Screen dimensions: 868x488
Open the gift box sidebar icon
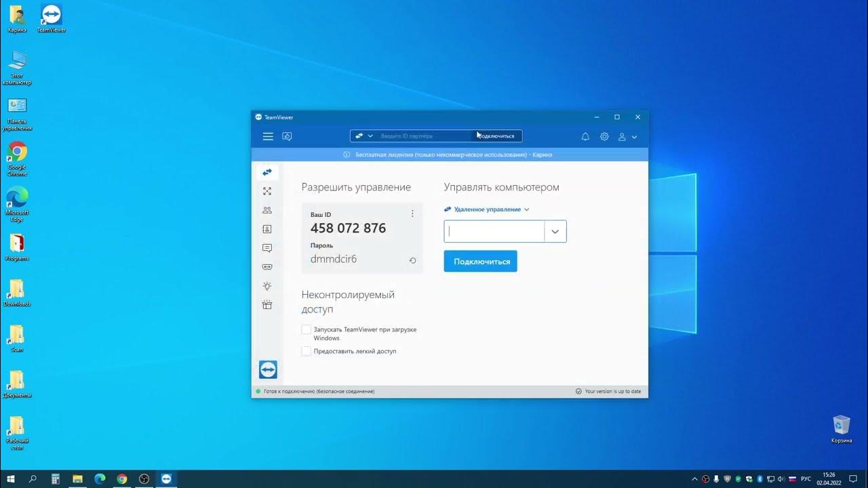(267, 305)
